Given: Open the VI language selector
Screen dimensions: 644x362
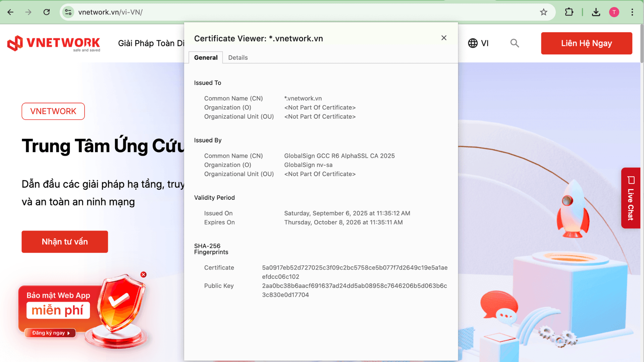Looking at the screenshot, I should pyautogui.click(x=478, y=43).
